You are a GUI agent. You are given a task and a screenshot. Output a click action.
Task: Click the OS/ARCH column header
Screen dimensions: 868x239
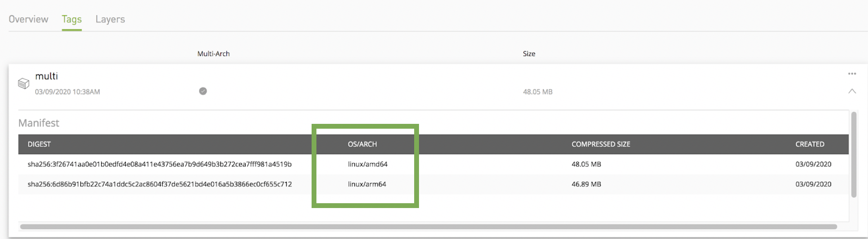click(362, 144)
